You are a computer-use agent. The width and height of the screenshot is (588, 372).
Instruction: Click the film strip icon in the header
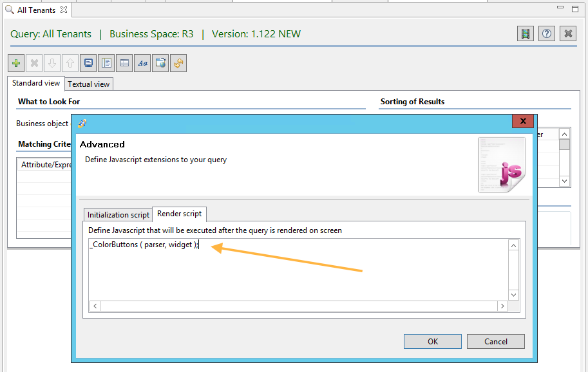pos(526,33)
